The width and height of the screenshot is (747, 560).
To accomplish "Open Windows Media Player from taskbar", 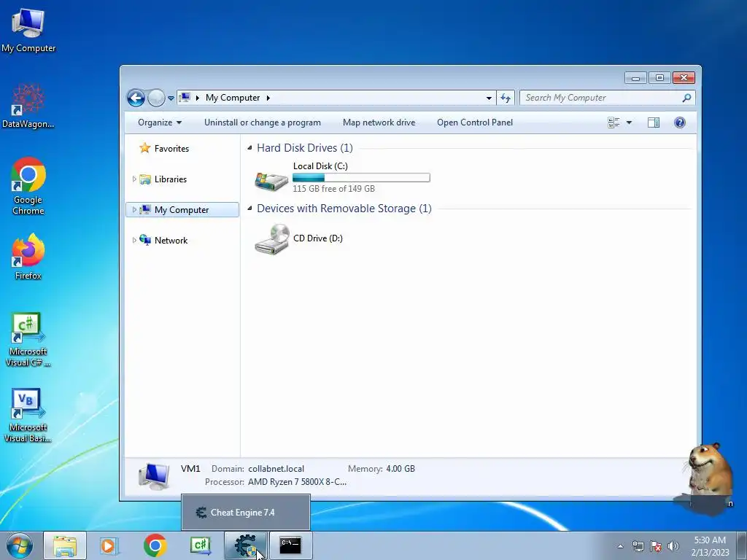I will point(109,545).
